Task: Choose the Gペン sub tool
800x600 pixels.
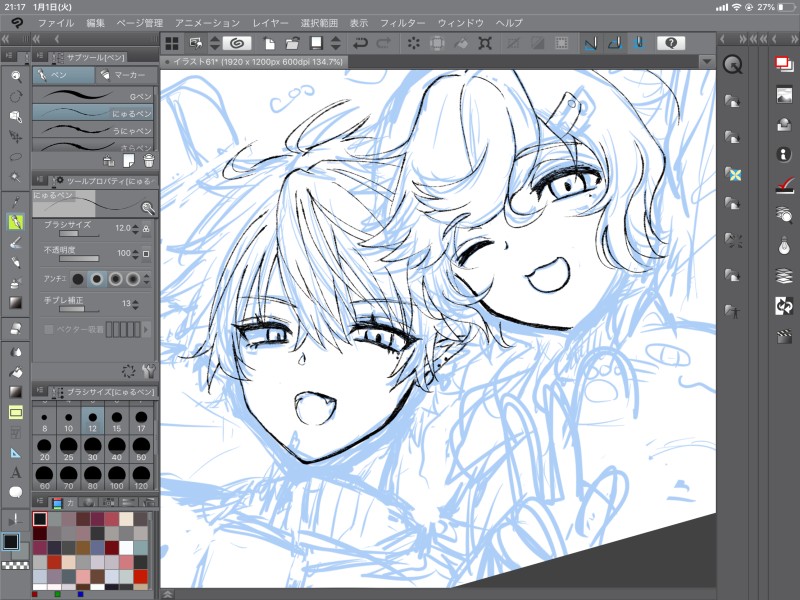Action: pos(93,96)
